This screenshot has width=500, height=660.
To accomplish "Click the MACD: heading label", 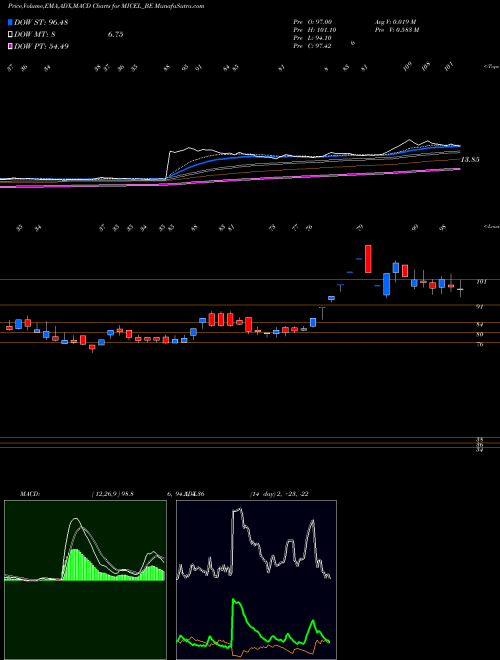I will point(30,494).
